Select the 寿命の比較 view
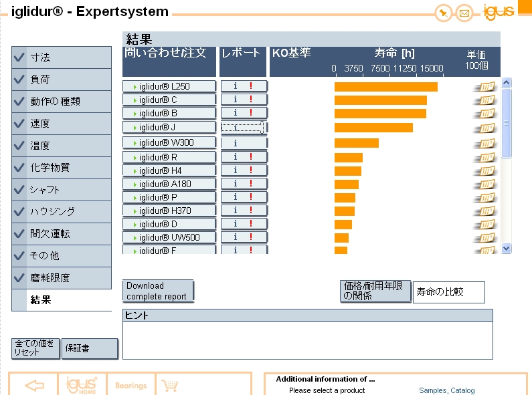 448,292
